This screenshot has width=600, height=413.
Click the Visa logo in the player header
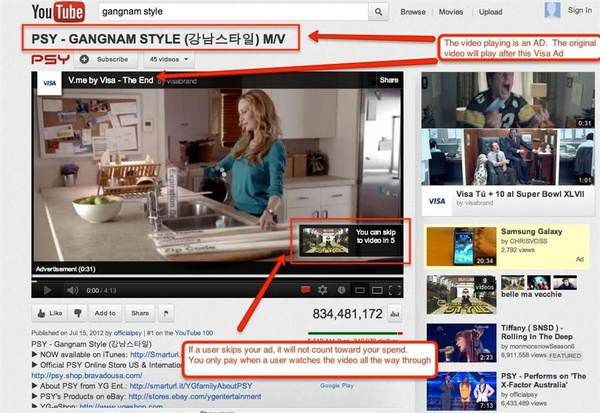[x=49, y=83]
